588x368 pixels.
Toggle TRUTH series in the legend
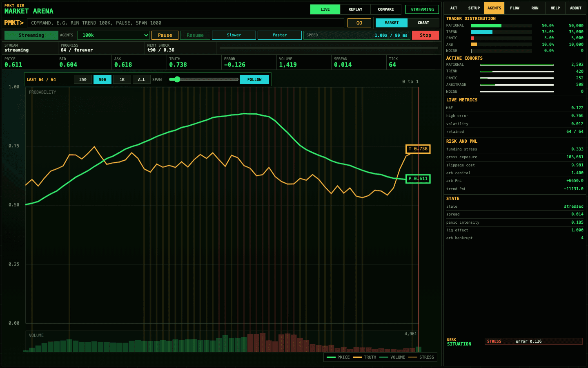tap(365, 357)
